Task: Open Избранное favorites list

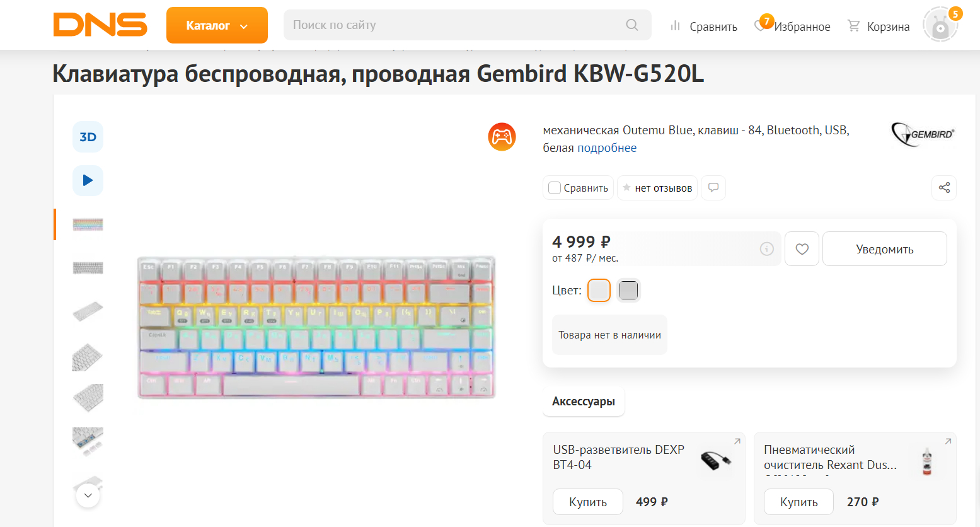Action: pyautogui.click(x=793, y=26)
